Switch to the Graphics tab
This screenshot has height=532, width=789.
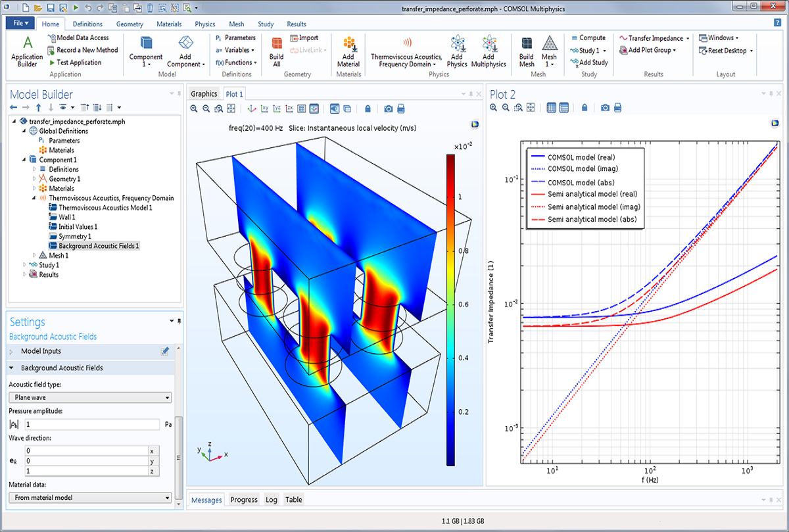[x=204, y=94]
